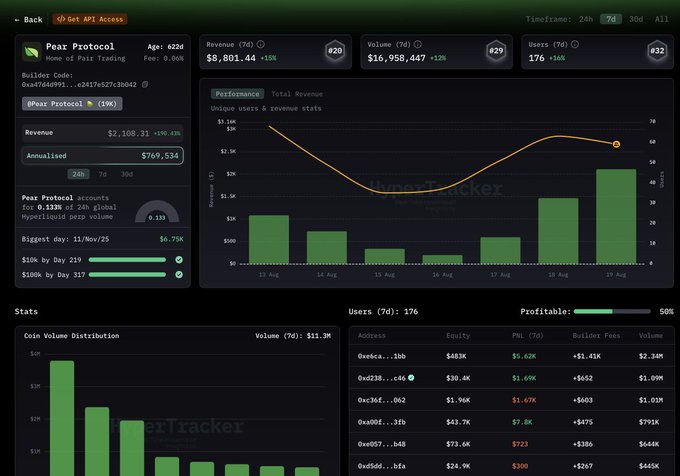Sort table by Builder Fees header
Image resolution: width=680 pixels, height=476 pixels.
click(596, 336)
